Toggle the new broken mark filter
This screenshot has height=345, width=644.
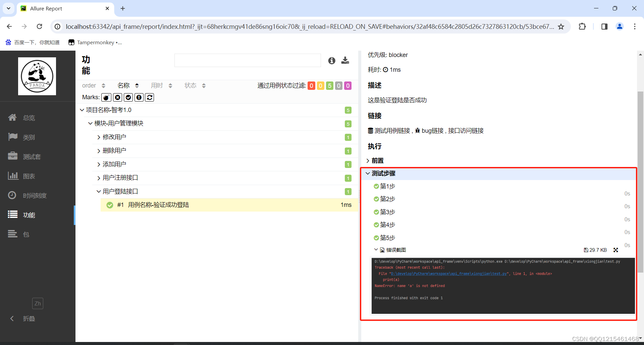click(139, 97)
